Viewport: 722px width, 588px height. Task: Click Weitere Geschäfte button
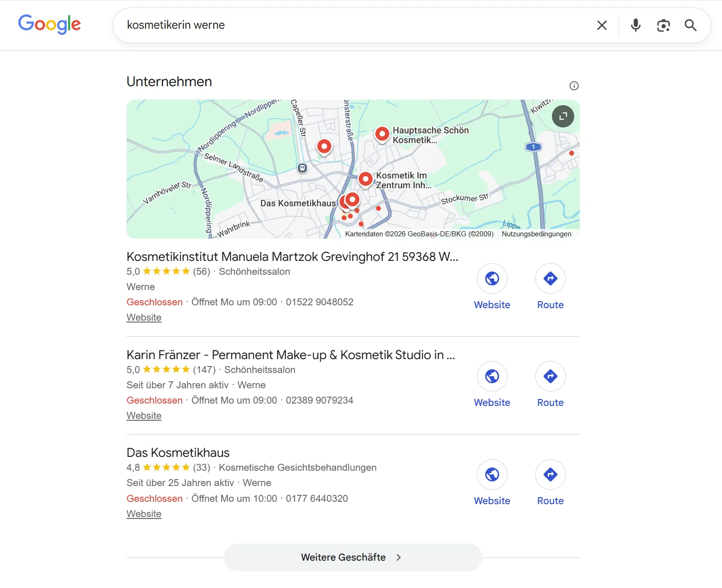coord(353,557)
